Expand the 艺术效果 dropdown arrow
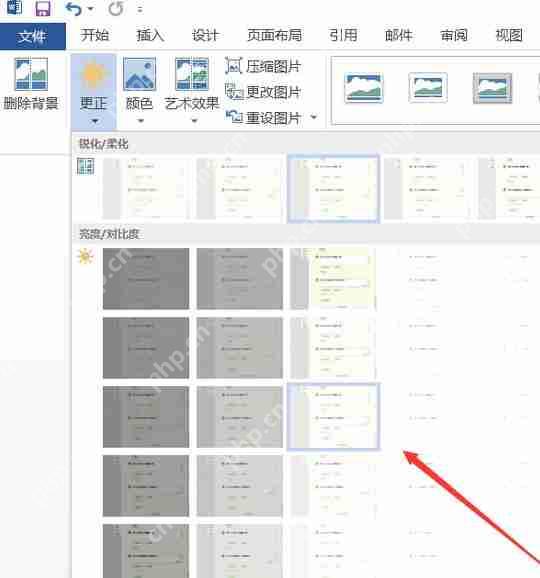Screen dimensions: 540x578 click(x=194, y=121)
